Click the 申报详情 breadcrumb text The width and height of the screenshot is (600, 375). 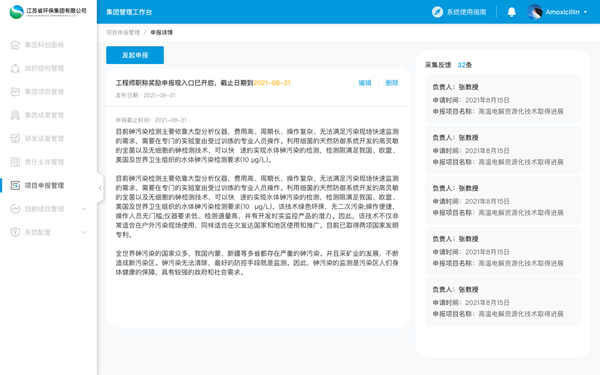click(x=161, y=33)
